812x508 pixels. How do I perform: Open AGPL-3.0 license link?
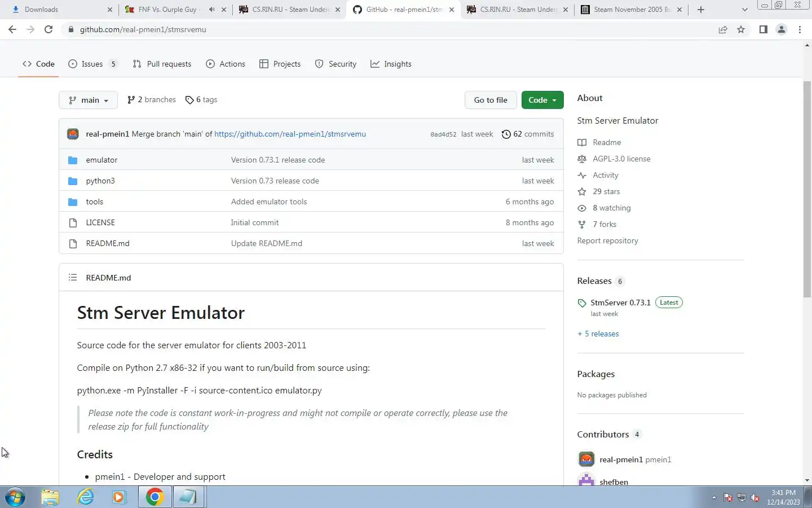pyautogui.click(x=621, y=159)
